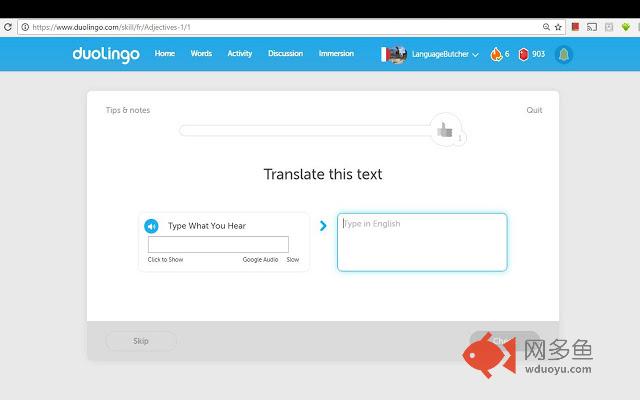
Task: Click the browser reload icon
Action: coord(8,27)
